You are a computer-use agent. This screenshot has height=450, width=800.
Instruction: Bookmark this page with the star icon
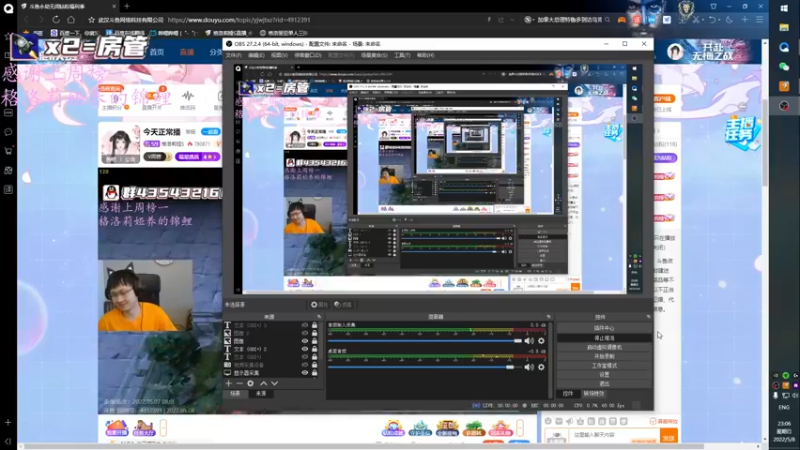point(91,20)
